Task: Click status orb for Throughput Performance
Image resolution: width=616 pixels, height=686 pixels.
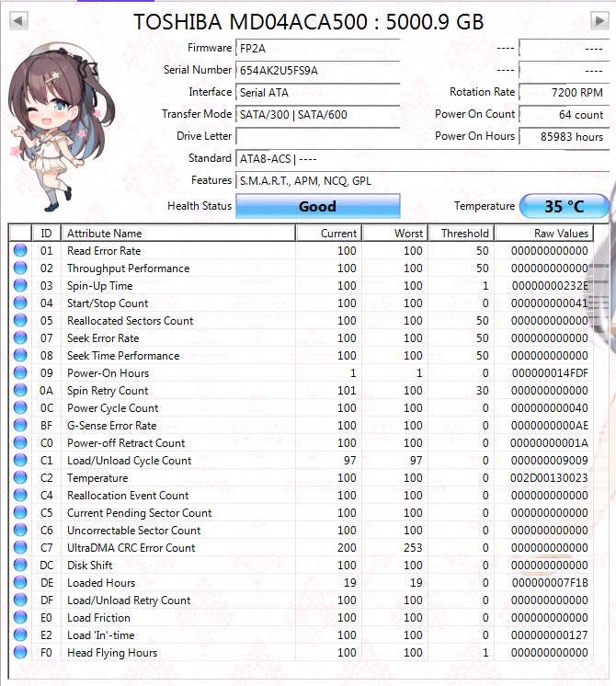Action: 20,268
